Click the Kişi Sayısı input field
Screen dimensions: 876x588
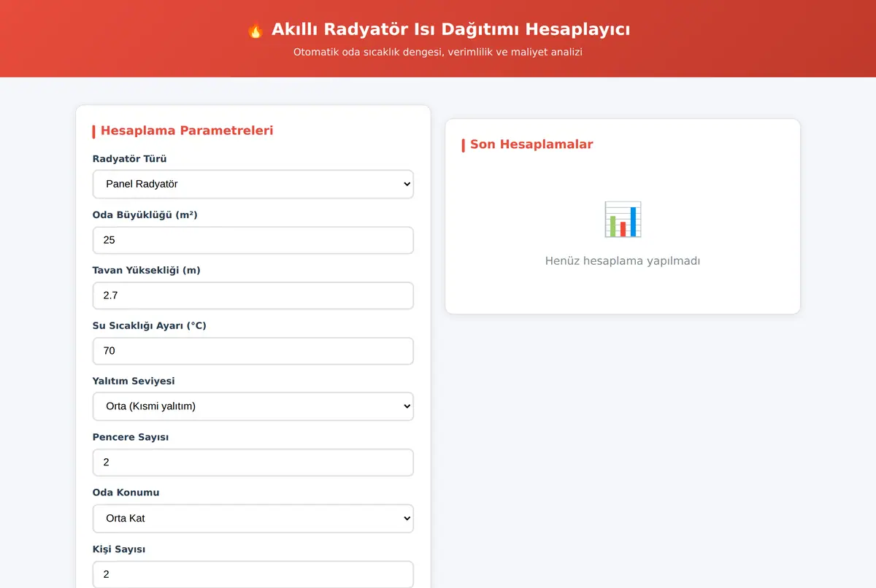(253, 574)
